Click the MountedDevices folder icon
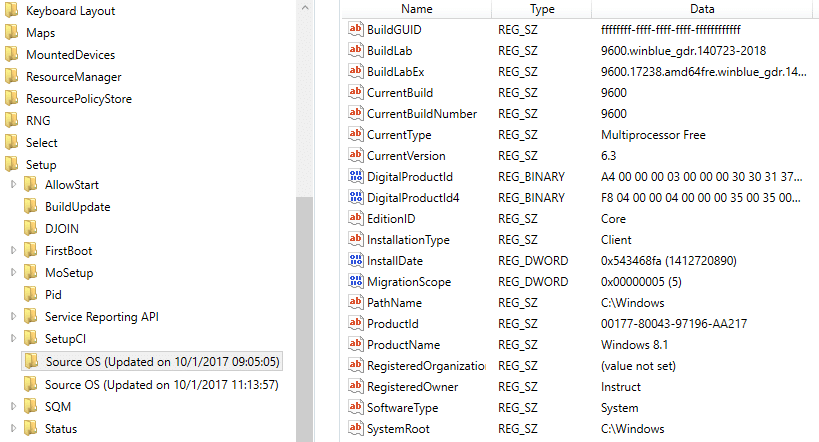Viewport: 819px width, 442px height. coord(11,54)
